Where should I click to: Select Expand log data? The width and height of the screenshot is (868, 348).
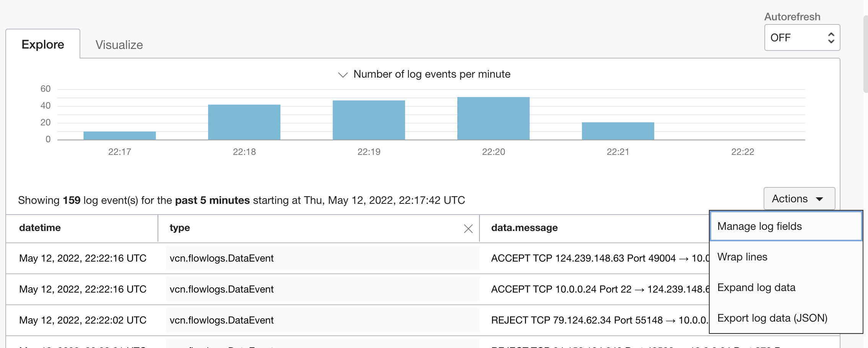757,287
